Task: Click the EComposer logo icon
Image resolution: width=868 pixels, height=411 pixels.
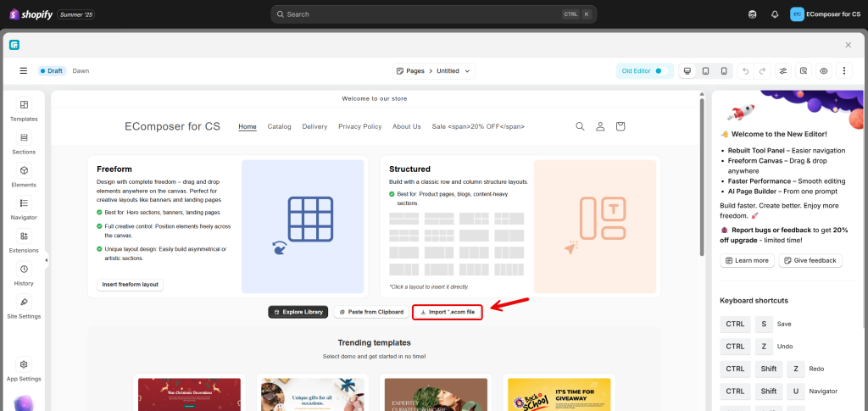Action: pyautogui.click(x=14, y=45)
